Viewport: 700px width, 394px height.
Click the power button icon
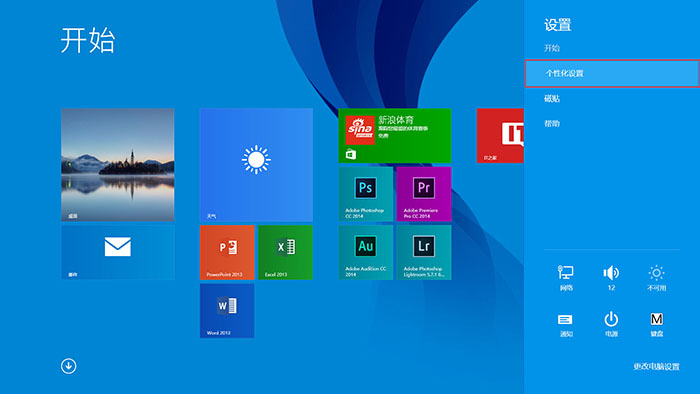click(611, 324)
